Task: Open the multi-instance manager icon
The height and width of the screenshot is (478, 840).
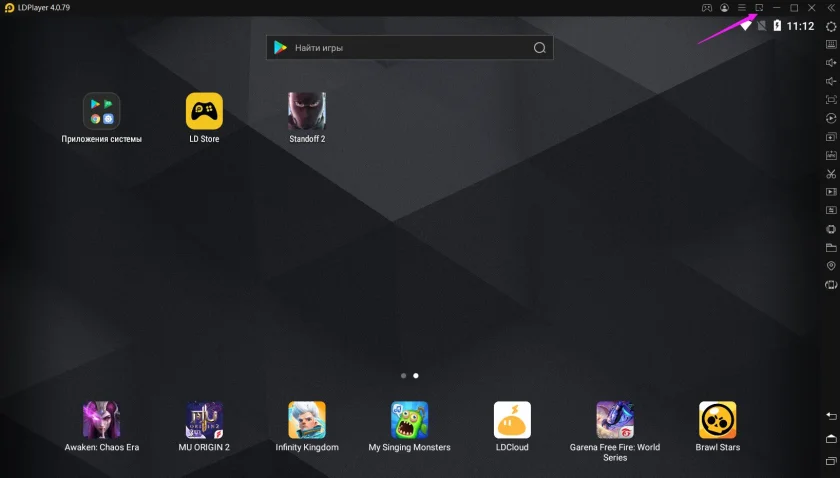Action: pos(831,137)
